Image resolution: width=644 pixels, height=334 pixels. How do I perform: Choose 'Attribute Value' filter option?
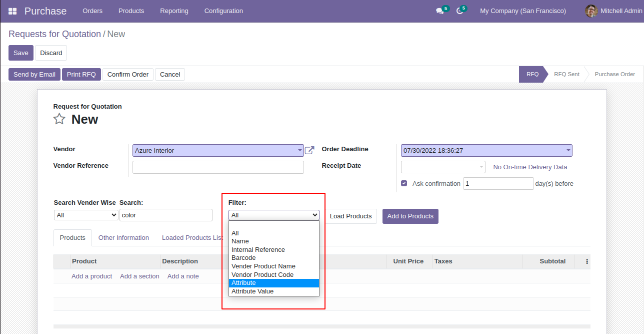(274, 291)
